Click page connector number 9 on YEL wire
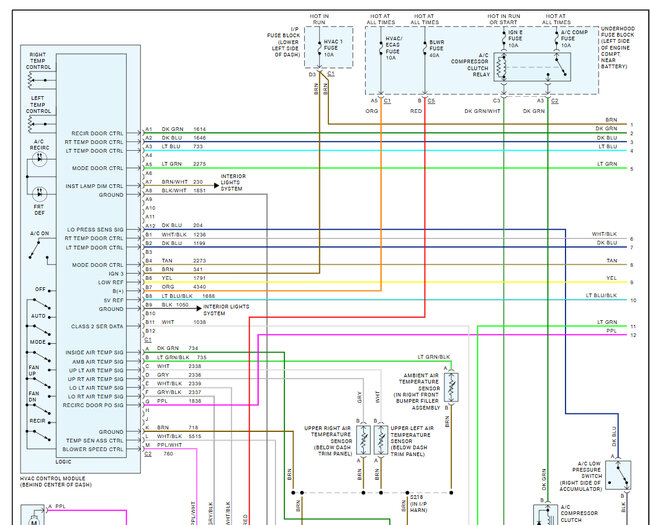Image resolution: width=650 pixels, height=525 pixels. point(632,282)
